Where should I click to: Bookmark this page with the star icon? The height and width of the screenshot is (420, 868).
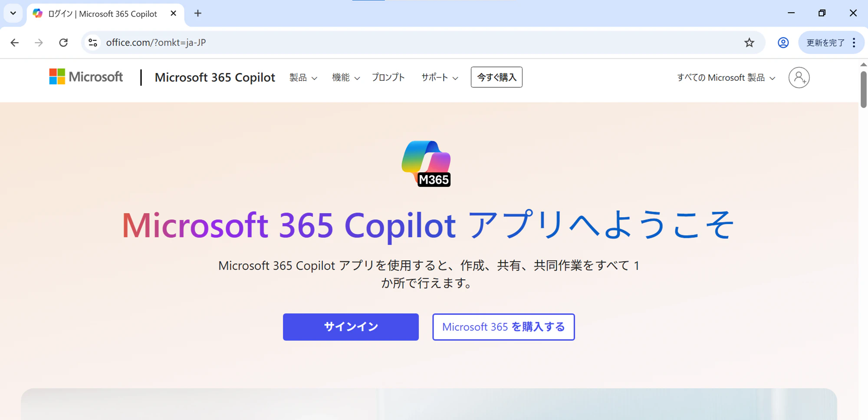[749, 43]
